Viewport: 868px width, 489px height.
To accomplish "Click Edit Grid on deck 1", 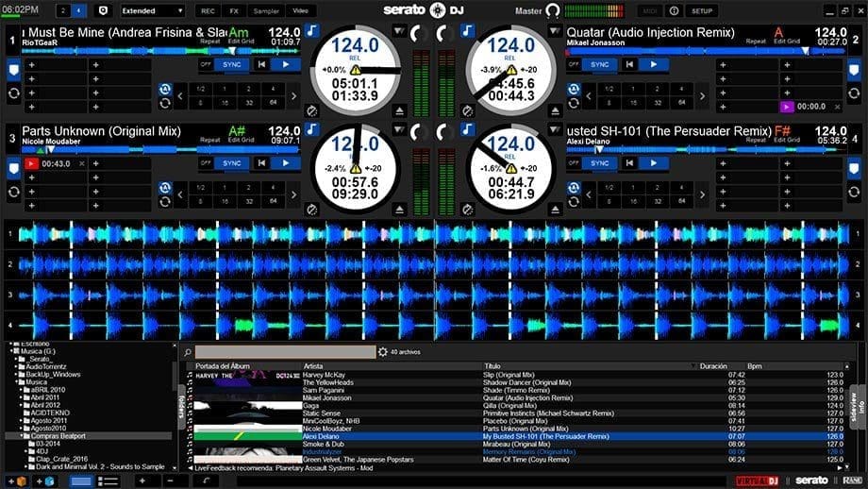I will [x=241, y=41].
